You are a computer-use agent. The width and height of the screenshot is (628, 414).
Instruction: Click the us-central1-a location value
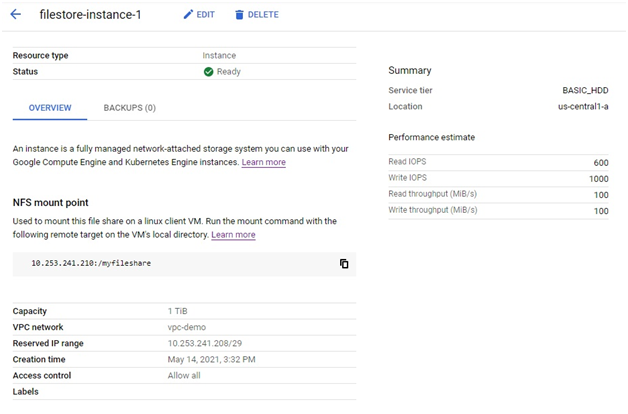[583, 107]
